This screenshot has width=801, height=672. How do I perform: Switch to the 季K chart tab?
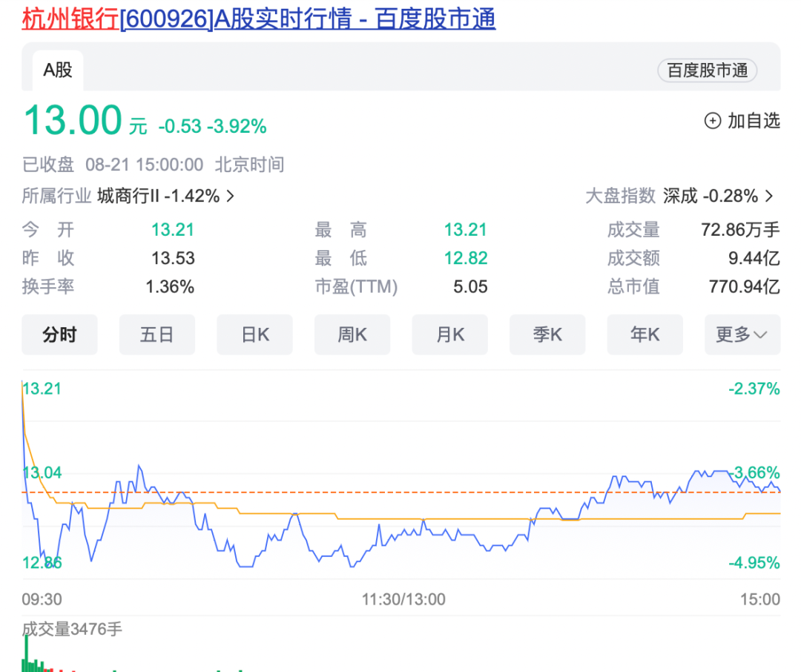click(x=547, y=335)
